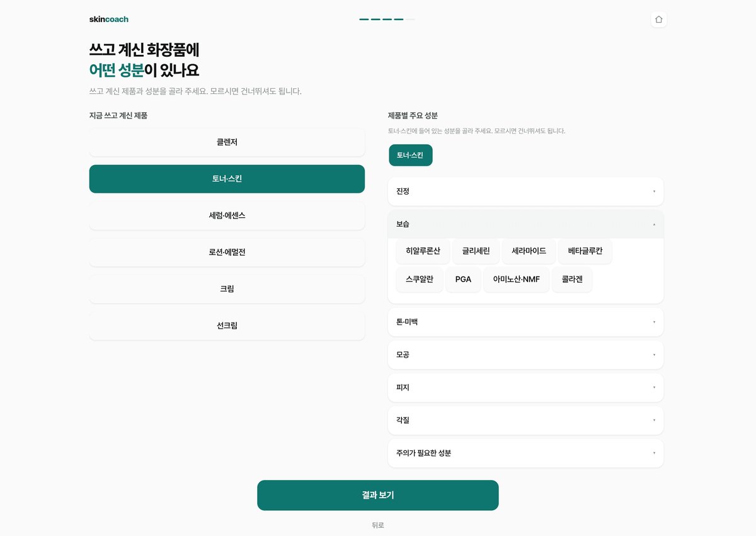Screen dimensions: 756x536
Task: Select the 크림 product
Action: (227, 288)
